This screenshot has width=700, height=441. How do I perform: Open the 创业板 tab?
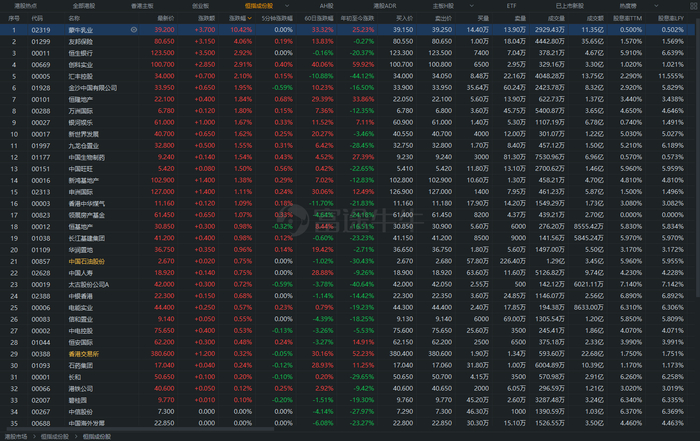200,6
